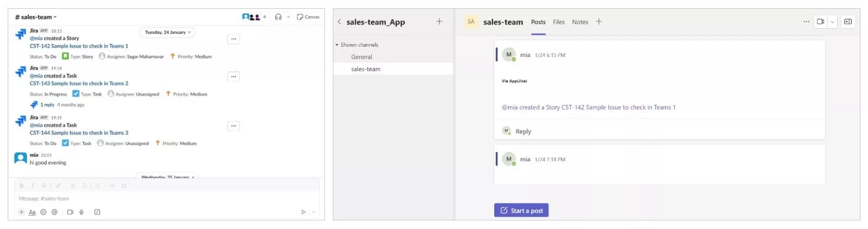Open #sales-team channel name dropdown in Slack
The image size is (868, 229).
36,17
